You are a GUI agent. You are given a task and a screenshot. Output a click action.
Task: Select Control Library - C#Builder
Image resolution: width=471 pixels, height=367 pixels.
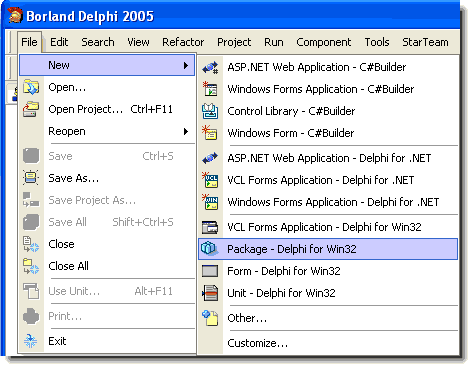[328, 111]
